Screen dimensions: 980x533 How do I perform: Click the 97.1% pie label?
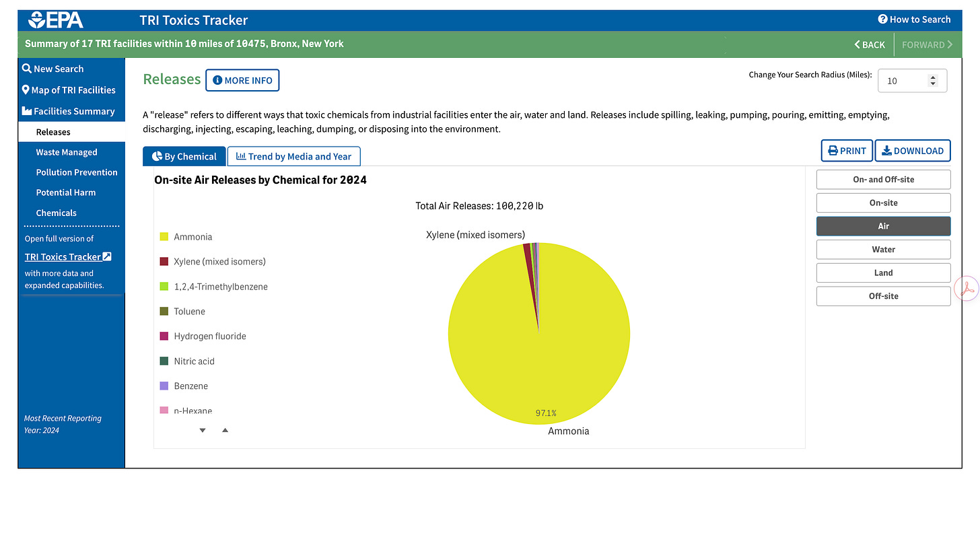pos(546,413)
